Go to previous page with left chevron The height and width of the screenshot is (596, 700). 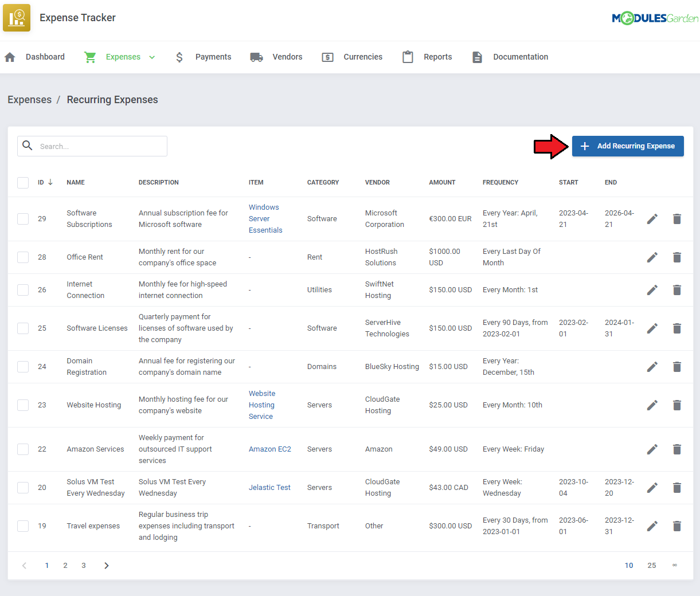(x=24, y=566)
